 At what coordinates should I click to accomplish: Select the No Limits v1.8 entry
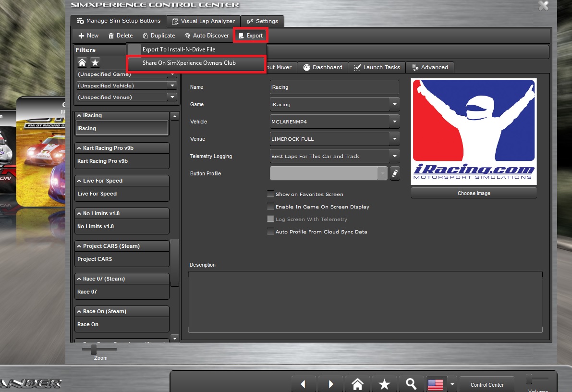pyautogui.click(x=122, y=226)
